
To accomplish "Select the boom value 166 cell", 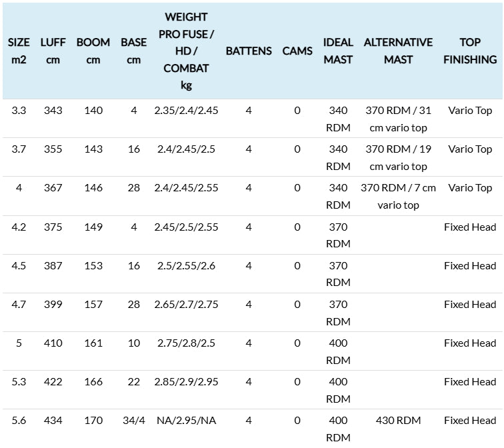I will click(93, 382).
